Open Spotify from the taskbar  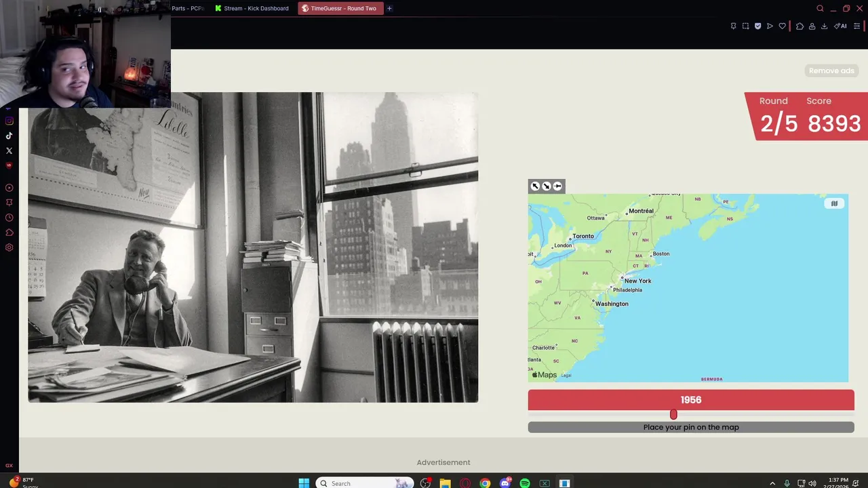coord(525,483)
